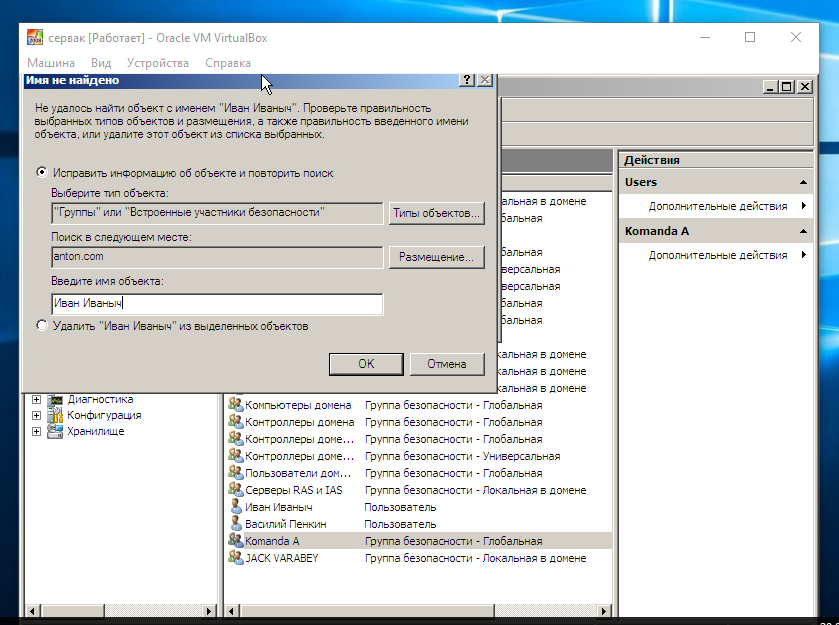Click the Иван Иваныч user icon
The image size is (839, 625).
point(236,507)
